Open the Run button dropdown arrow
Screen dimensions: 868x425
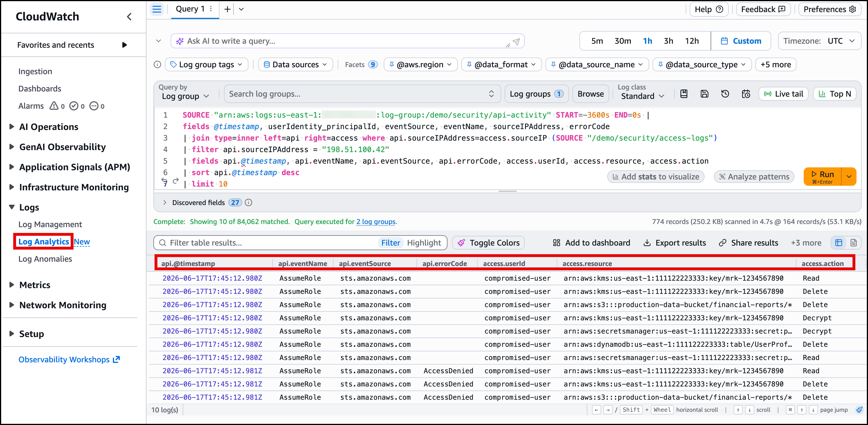[x=849, y=176]
